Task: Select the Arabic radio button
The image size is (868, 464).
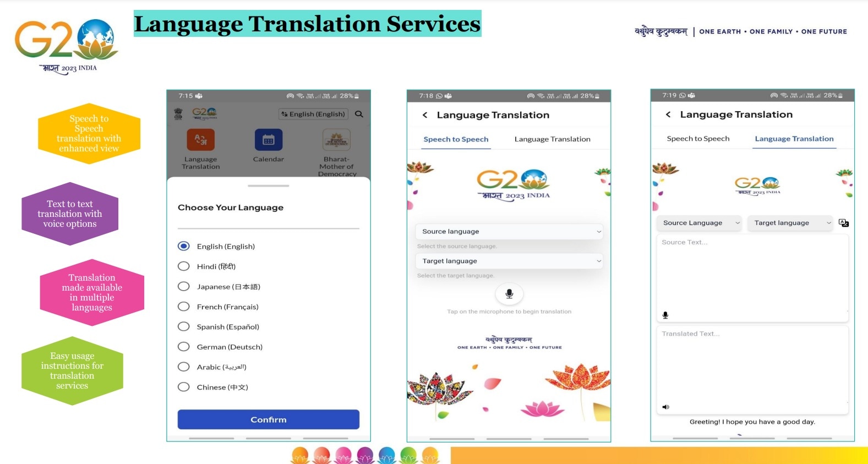Action: 184,367
